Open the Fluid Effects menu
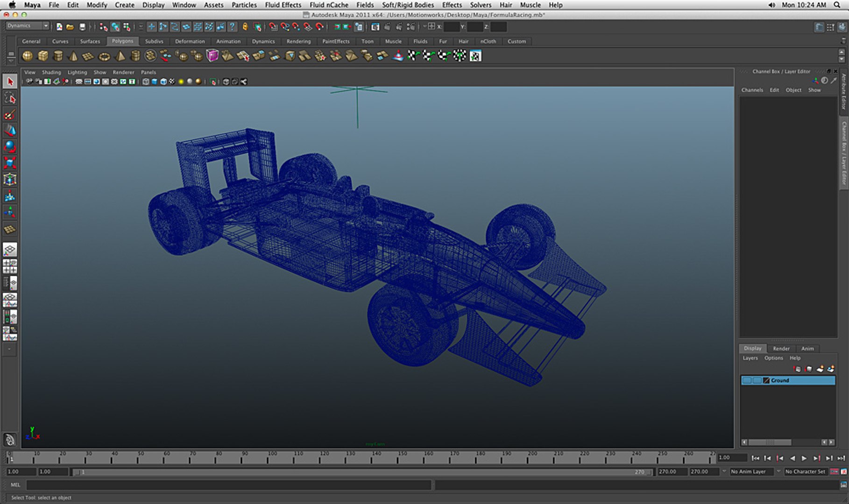 click(x=283, y=5)
